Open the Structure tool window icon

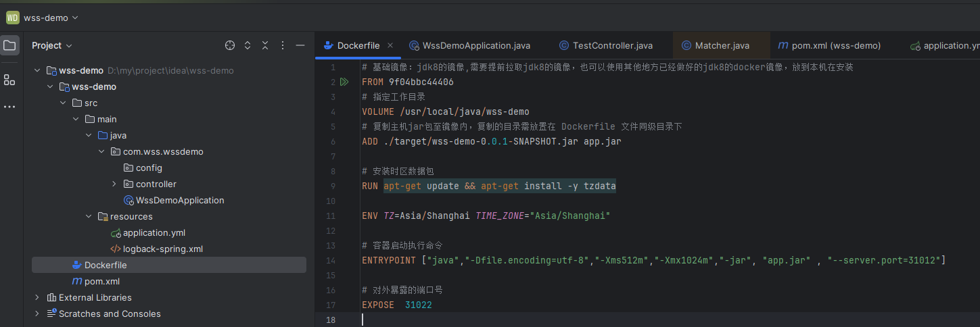coord(9,80)
